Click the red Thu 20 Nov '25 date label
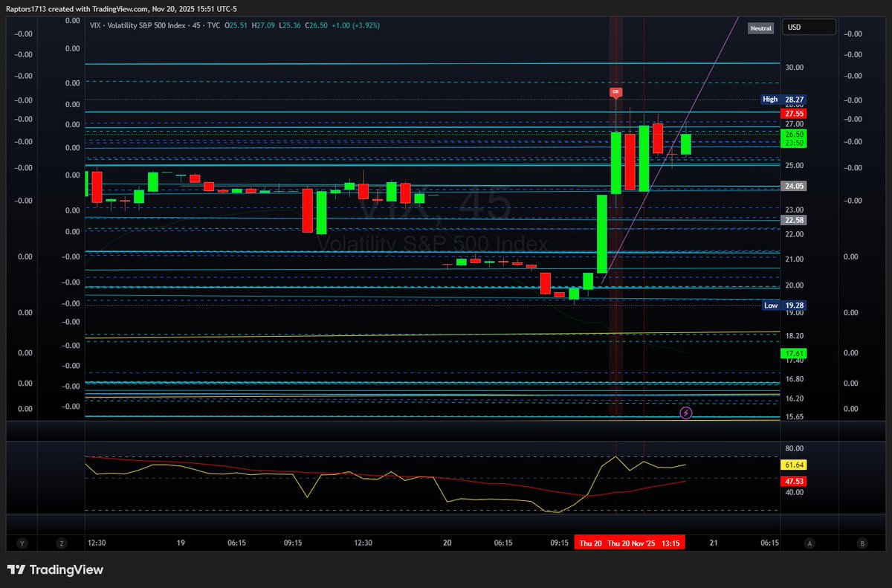Viewport: 892px width, 588px height. [632, 543]
